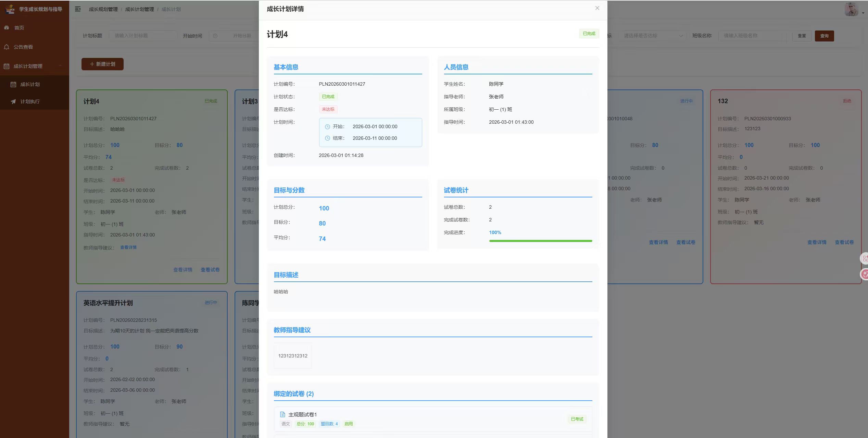Click 成长计划管理 in the breadcrumb

pos(139,9)
